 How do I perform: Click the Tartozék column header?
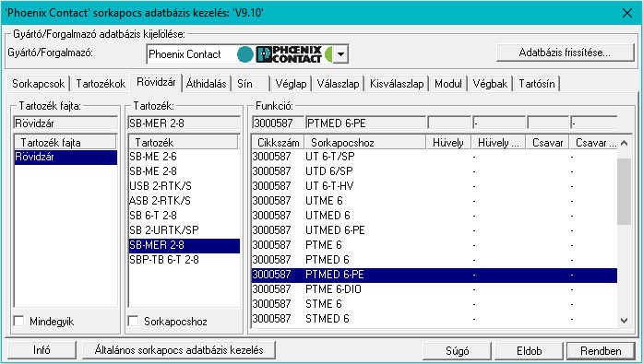[x=184, y=143]
